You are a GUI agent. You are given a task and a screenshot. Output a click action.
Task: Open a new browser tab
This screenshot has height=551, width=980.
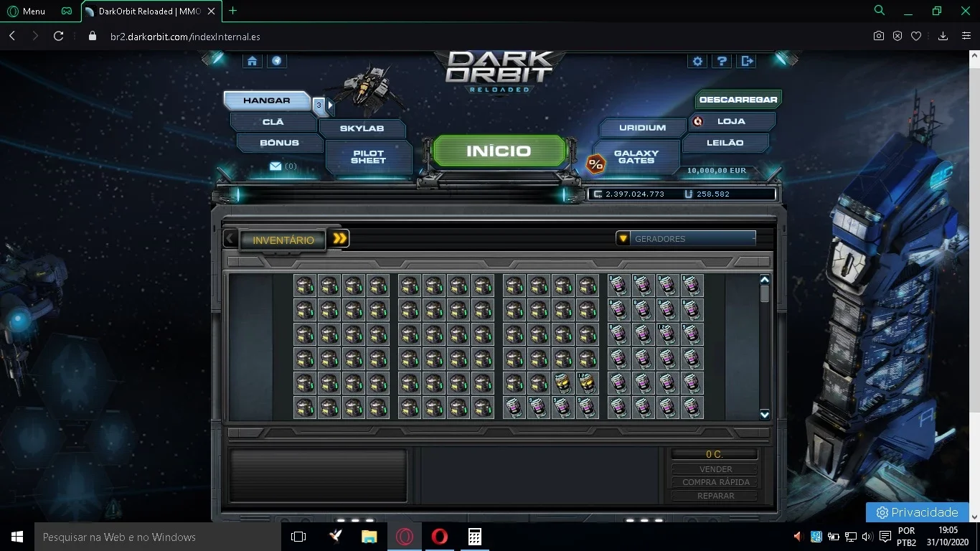(232, 11)
